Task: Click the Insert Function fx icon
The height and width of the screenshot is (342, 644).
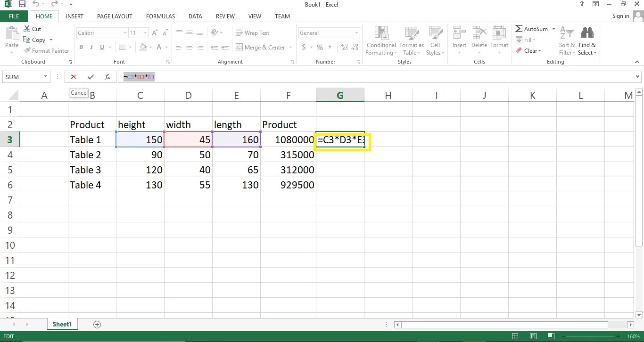Action: 107,77
